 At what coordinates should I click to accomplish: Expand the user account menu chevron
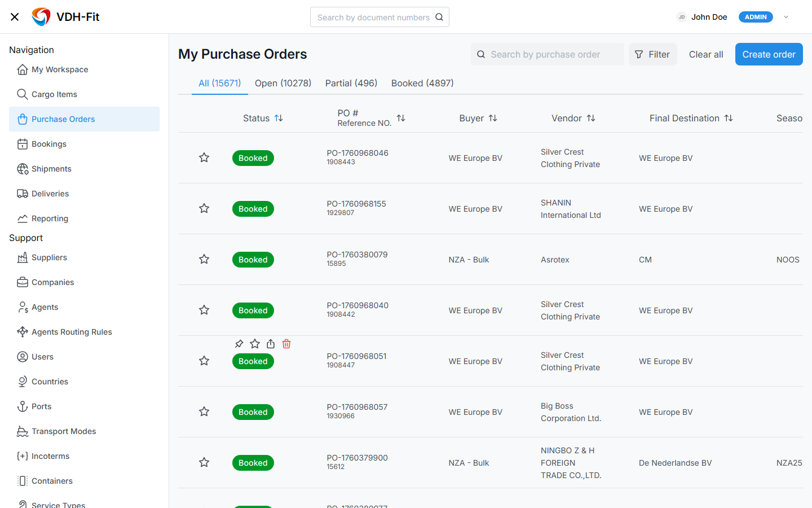[786, 17]
